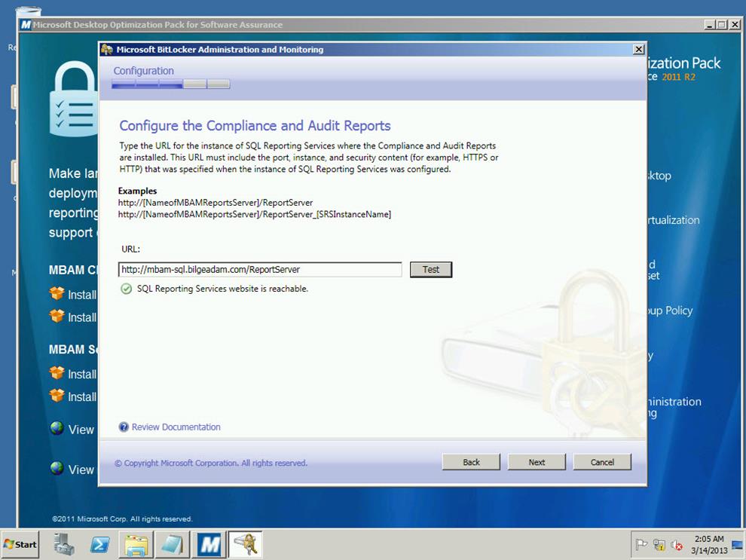Click the BitLocker keys taskbar button
The image size is (746, 560).
tap(246, 544)
